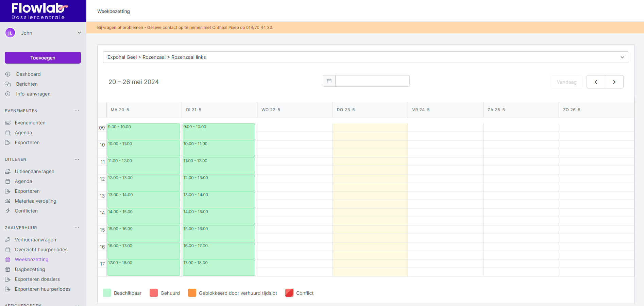644x306 pixels.
Task: Open the Expohal Geel room selector dropdown
Action: click(x=366, y=57)
